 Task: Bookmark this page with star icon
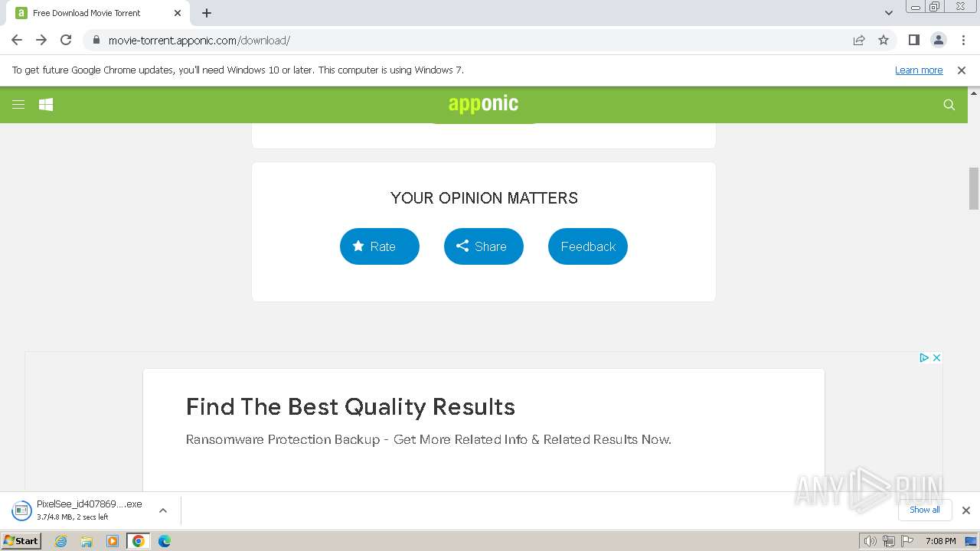884,40
